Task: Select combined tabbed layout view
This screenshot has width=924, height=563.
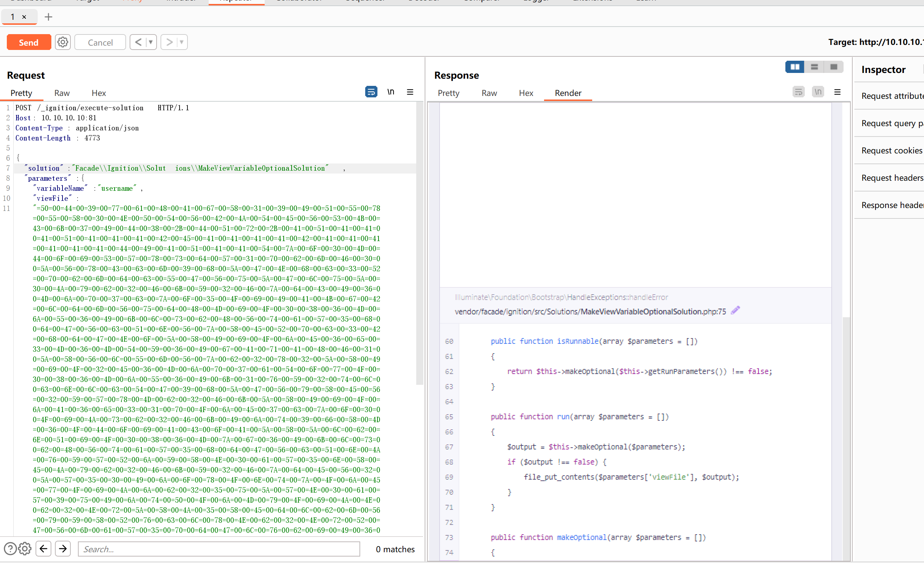Action: [x=834, y=67]
